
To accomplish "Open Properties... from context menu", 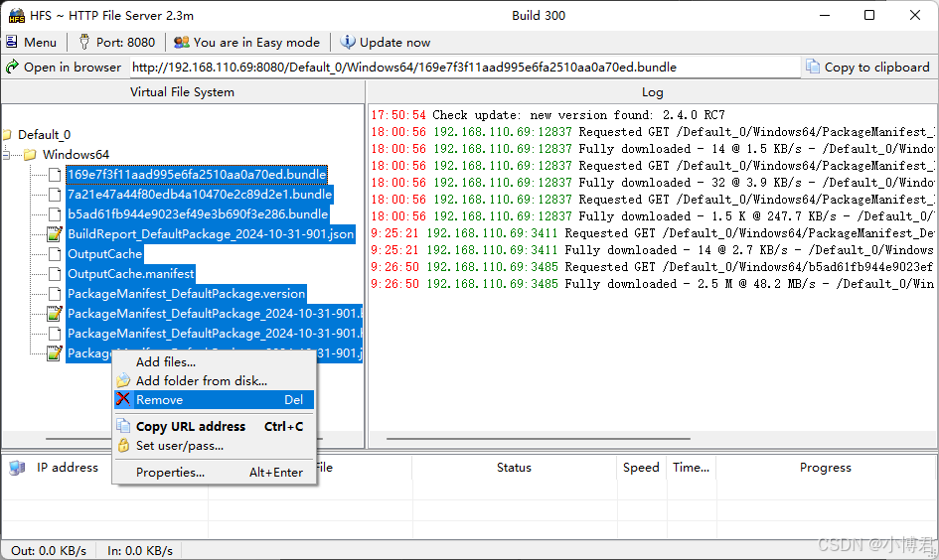I will coord(214,472).
